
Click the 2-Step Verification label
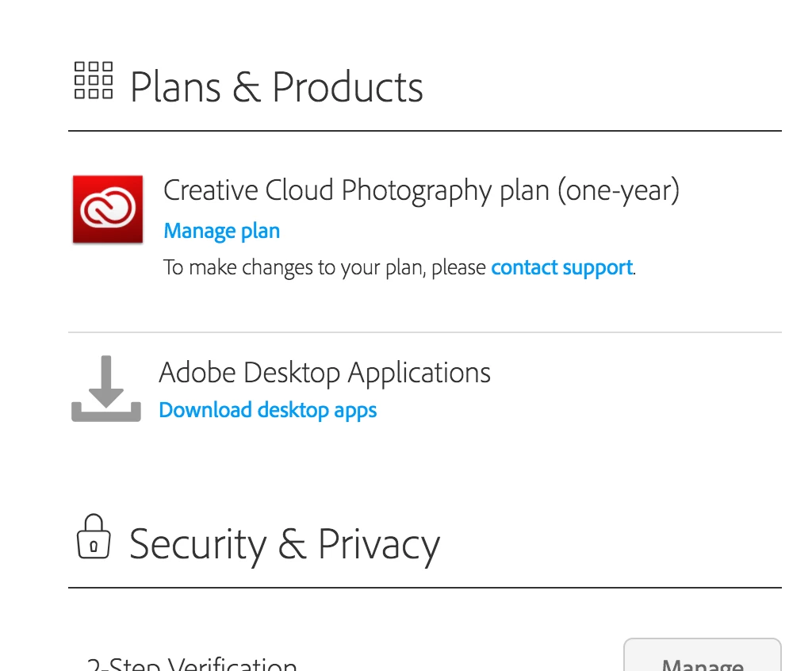(x=191, y=665)
